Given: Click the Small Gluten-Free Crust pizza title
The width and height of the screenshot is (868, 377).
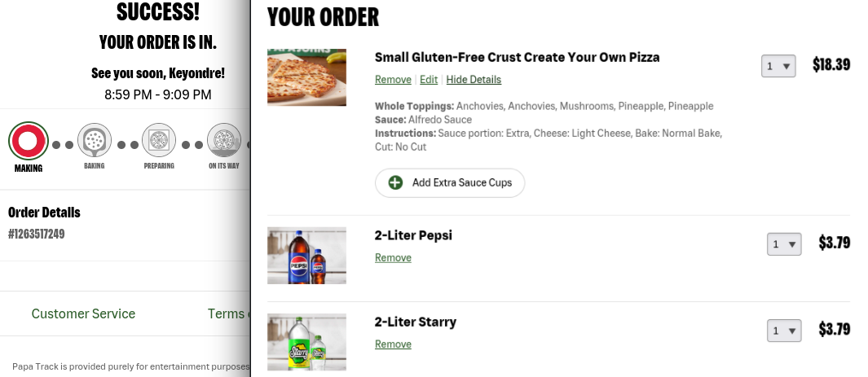Looking at the screenshot, I should (x=517, y=57).
